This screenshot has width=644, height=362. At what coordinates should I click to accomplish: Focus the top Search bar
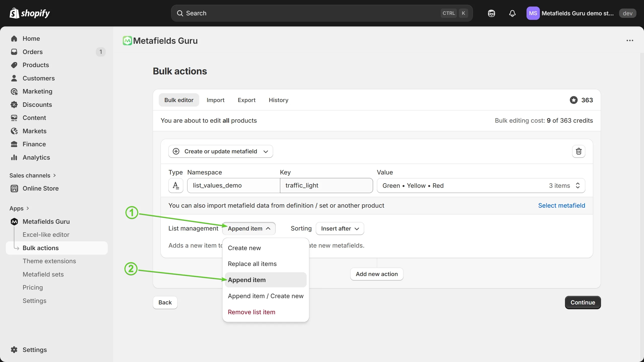[x=322, y=13]
